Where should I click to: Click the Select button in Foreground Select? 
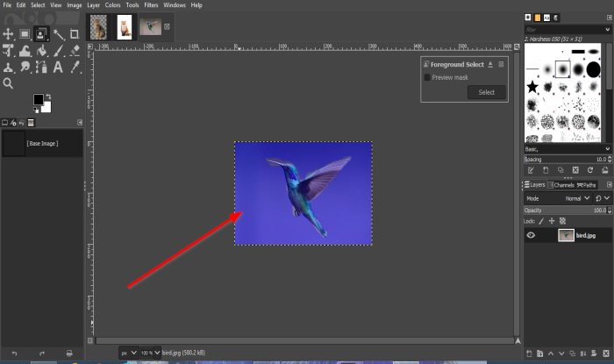(486, 92)
